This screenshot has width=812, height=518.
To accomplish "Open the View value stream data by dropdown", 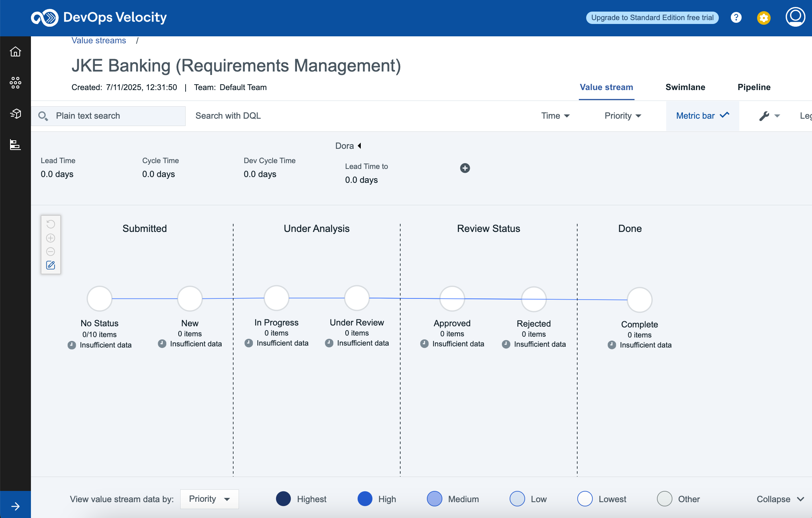I will [209, 499].
